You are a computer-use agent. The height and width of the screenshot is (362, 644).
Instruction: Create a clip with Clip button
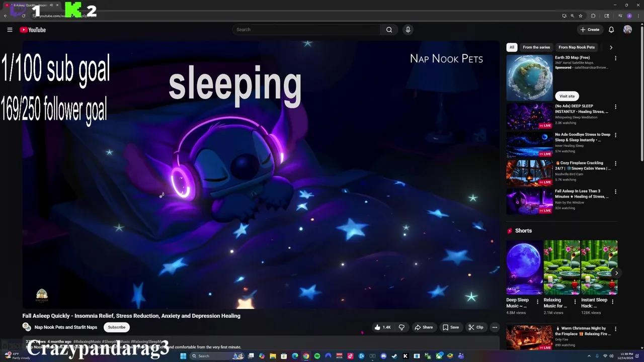click(476, 327)
